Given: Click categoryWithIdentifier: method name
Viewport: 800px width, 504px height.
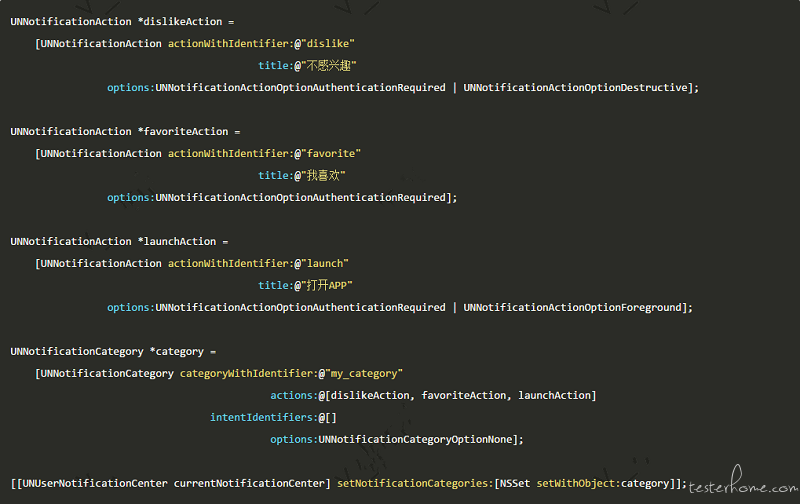Looking at the screenshot, I should (x=249, y=373).
